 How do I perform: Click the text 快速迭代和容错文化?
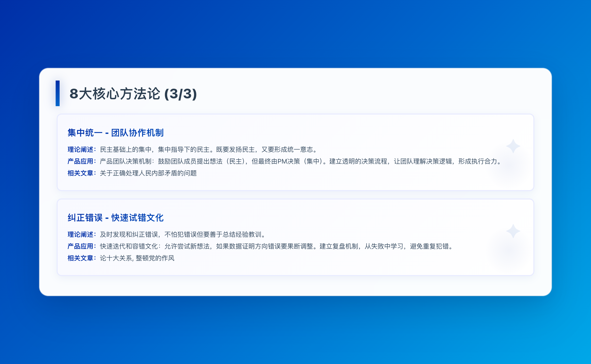point(129,246)
